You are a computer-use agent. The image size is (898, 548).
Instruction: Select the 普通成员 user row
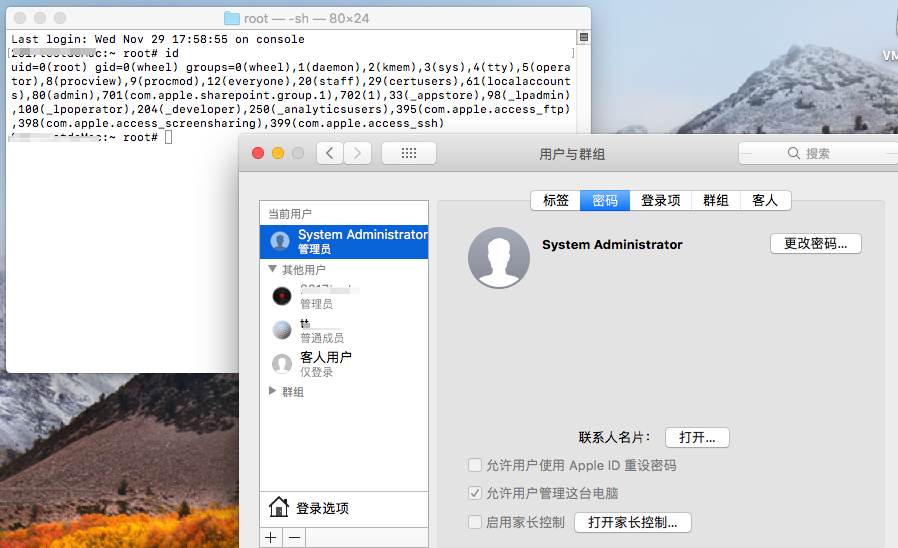[x=344, y=330]
